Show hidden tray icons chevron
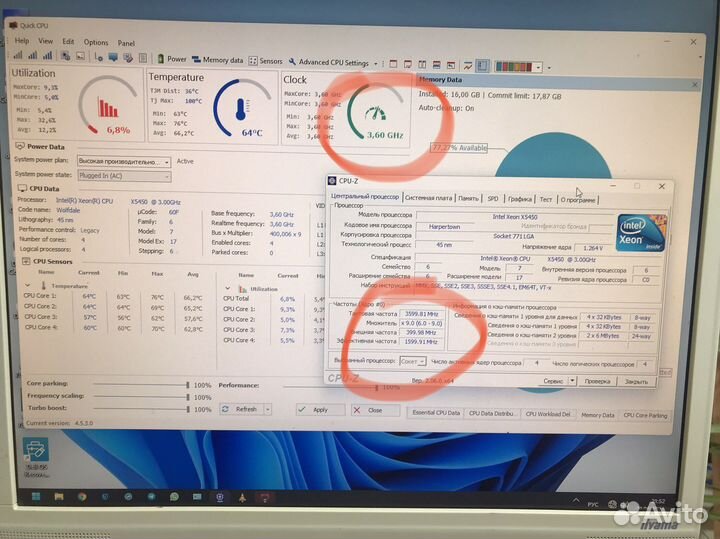Image resolution: width=720 pixels, height=539 pixels. pos(575,501)
